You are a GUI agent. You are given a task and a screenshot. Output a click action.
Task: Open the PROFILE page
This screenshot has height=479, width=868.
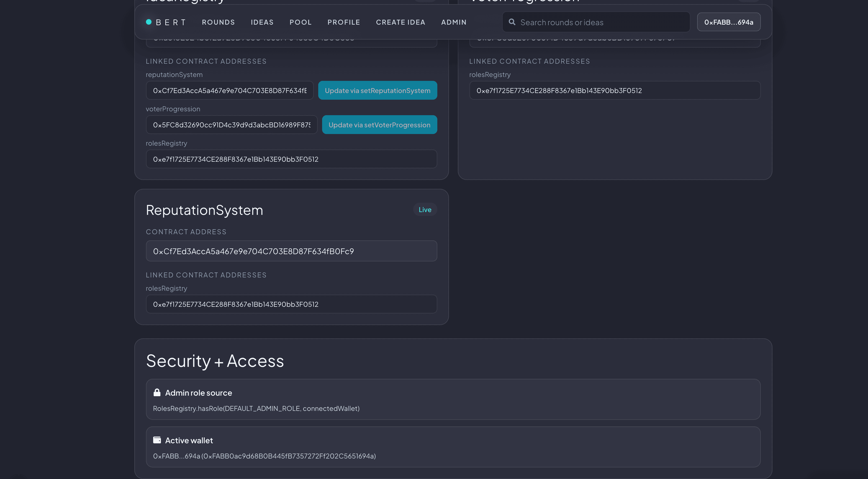click(x=343, y=22)
